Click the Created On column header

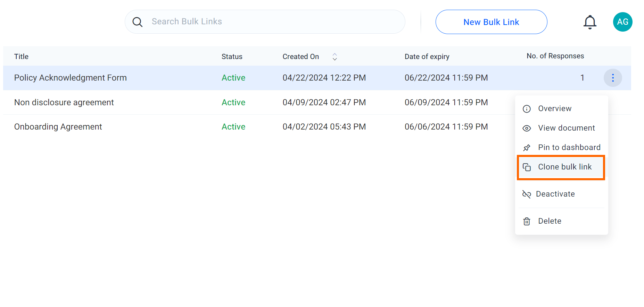coord(300,57)
